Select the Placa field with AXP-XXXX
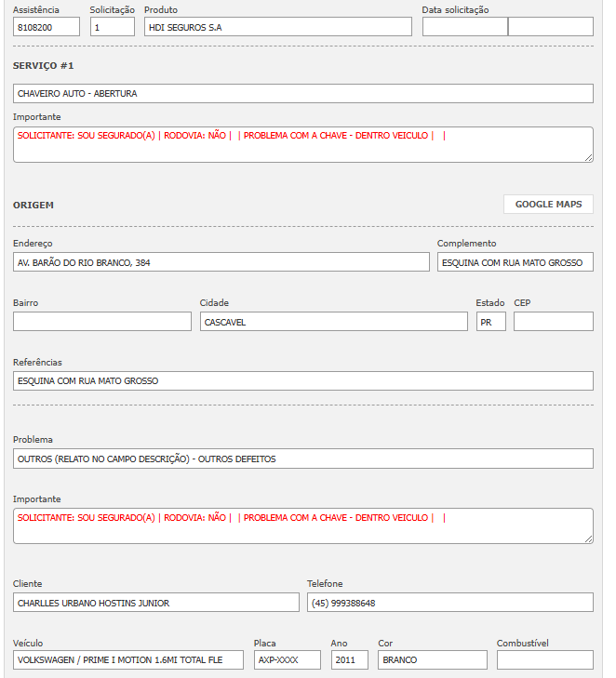Image resolution: width=616 pixels, height=678 pixels. [x=287, y=660]
